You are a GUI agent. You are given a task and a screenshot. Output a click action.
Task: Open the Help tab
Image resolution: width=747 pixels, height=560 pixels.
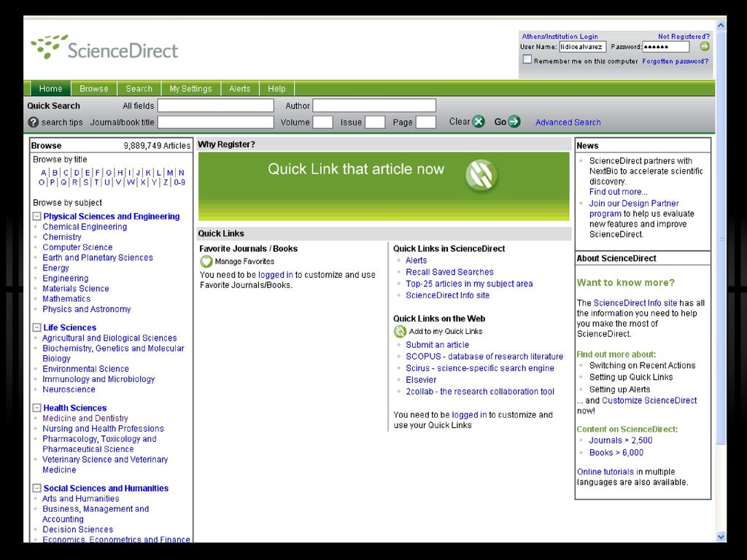click(276, 88)
